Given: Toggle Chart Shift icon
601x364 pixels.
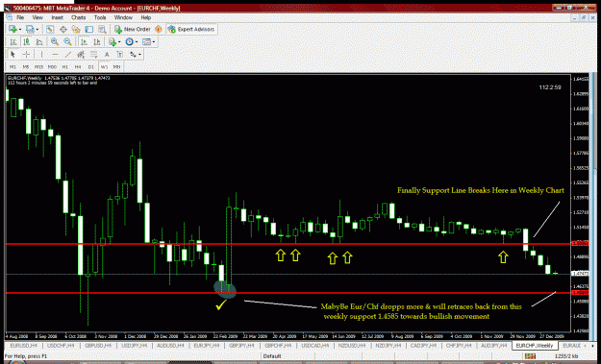Looking at the screenshot, I should pyautogui.click(x=97, y=41).
